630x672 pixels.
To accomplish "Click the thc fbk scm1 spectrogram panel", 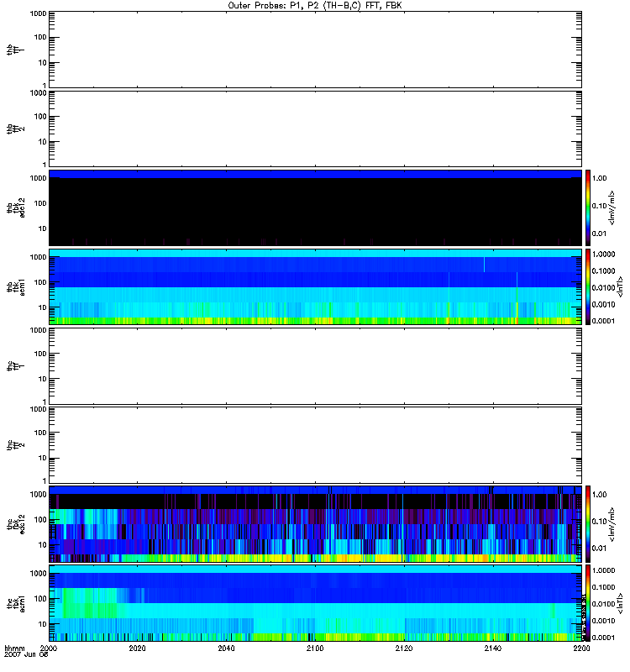I will pos(315,603).
